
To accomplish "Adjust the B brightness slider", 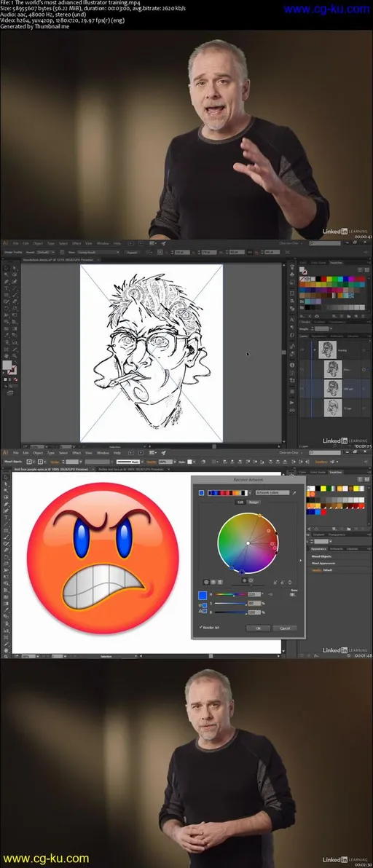I will pos(231,612).
